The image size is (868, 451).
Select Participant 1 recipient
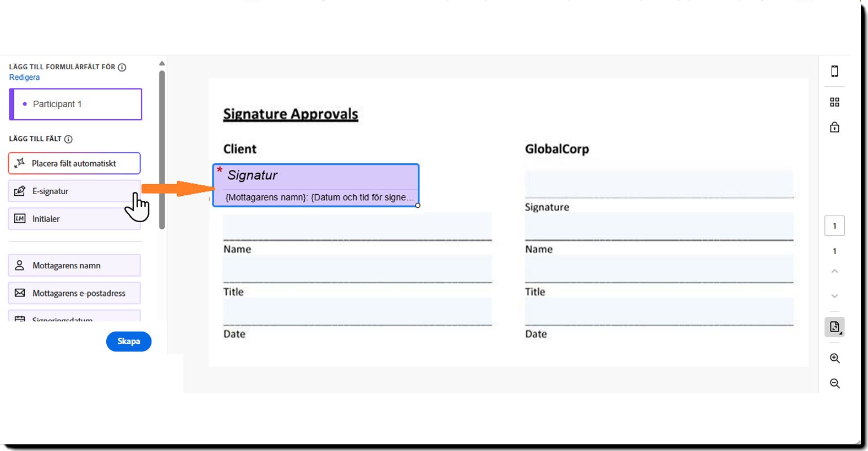pos(75,104)
